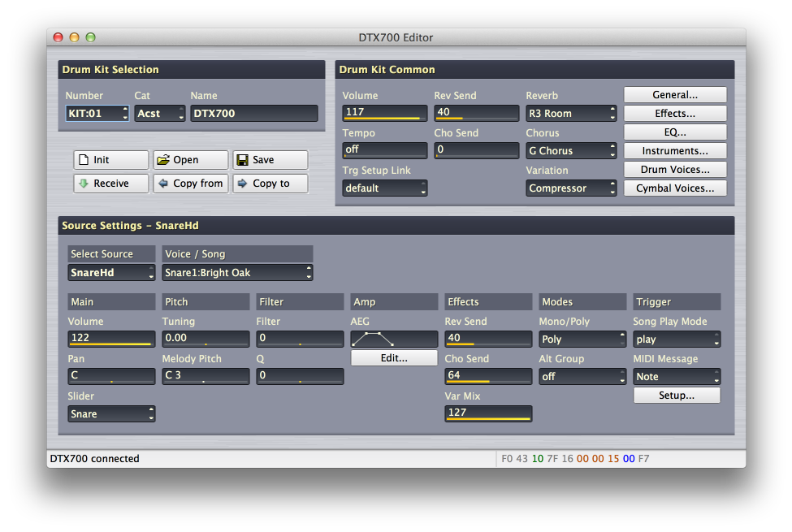Open the Reverb type dropdown
This screenshot has width=792, height=532.
click(570, 114)
